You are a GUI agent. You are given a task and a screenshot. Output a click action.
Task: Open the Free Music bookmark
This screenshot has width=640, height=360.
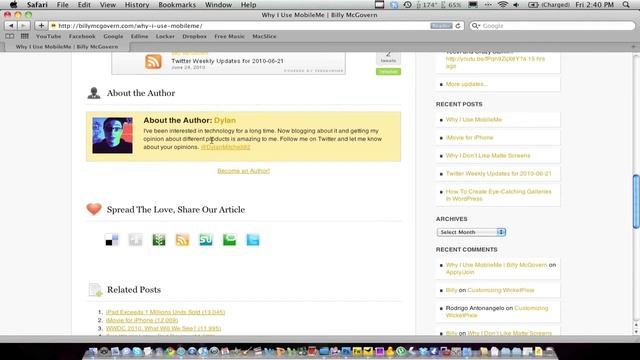tap(229, 36)
